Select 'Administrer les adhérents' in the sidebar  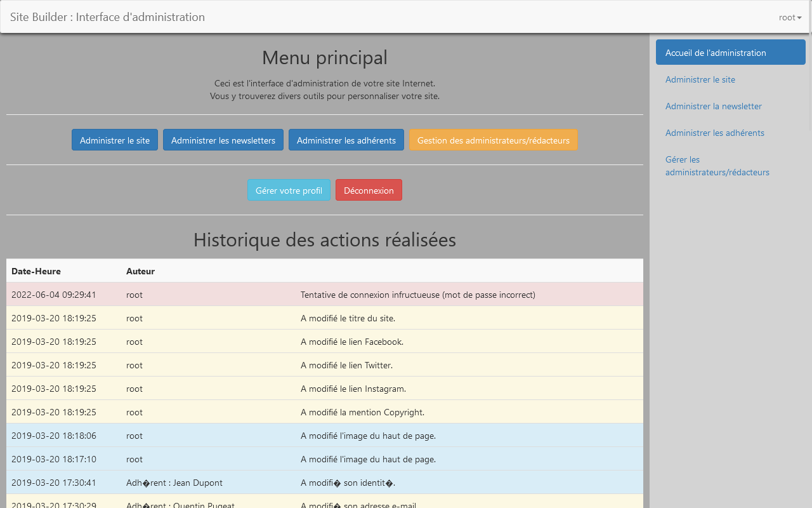pos(714,133)
